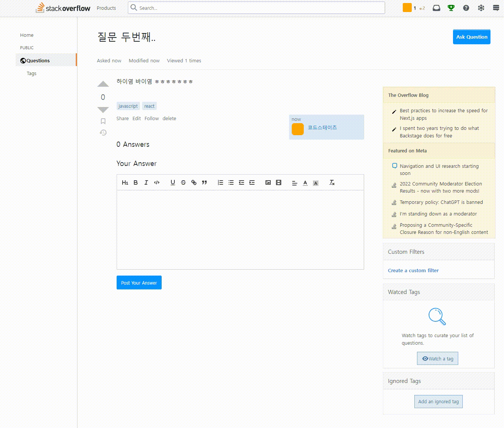
Task: Open the inbox icon in the top bar
Action: point(436,8)
